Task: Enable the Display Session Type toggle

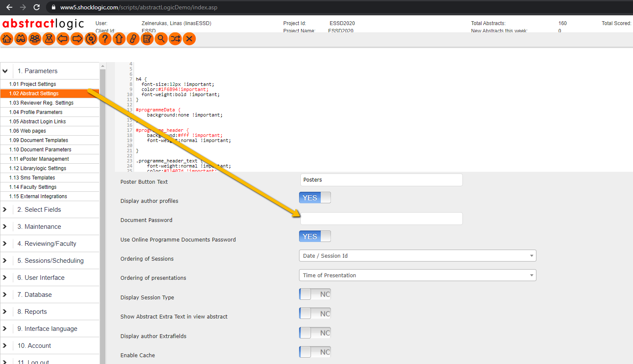Action: coord(315,294)
